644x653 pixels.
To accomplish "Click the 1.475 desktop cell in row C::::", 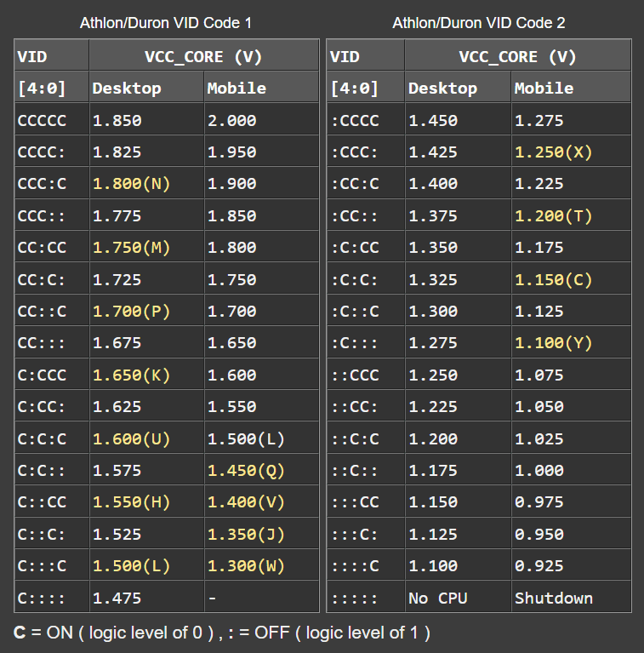I will [x=146, y=598].
